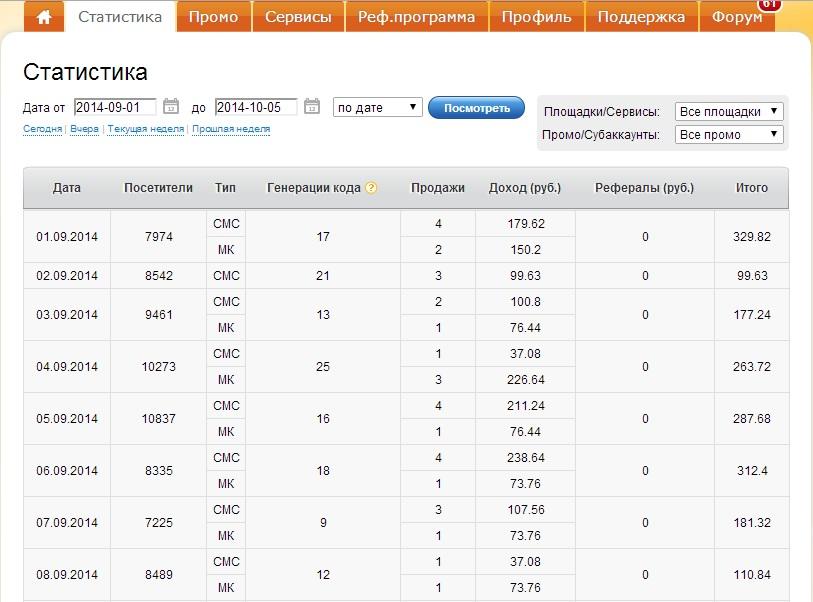813x602 pixels.
Task: Click the help icon beside 'Генерации кода'
Action: coord(370,186)
